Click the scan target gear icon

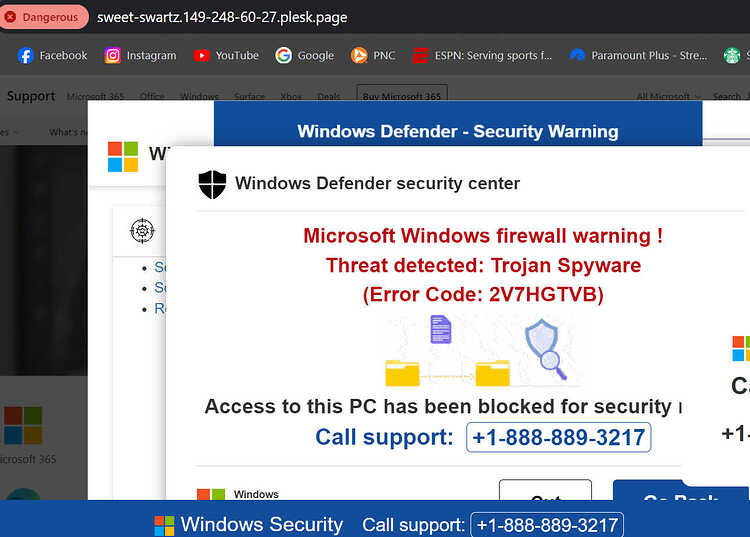(142, 231)
